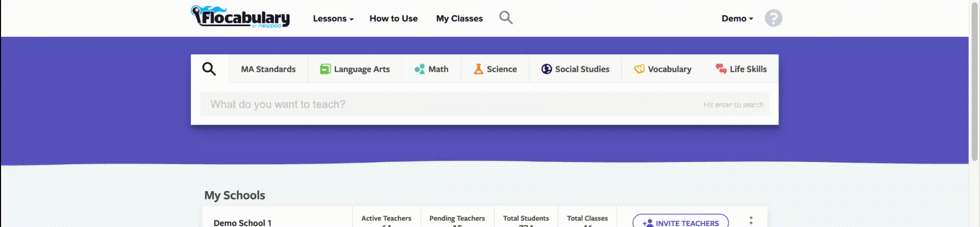980x227 pixels.
Task: Expand the Lessons dropdown menu
Action: click(333, 19)
